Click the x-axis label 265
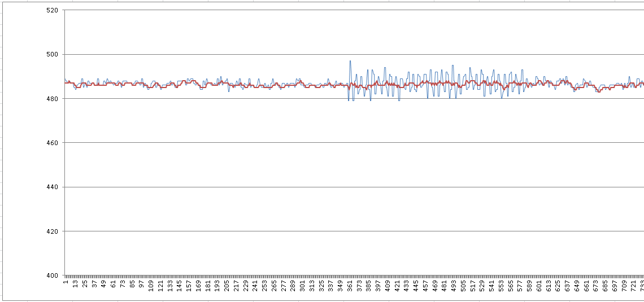 tap(274, 285)
